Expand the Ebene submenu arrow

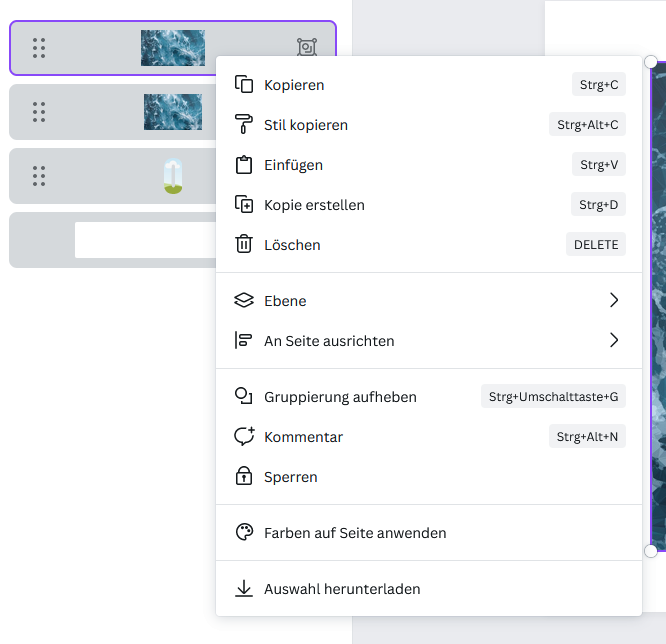pyautogui.click(x=614, y=301)
